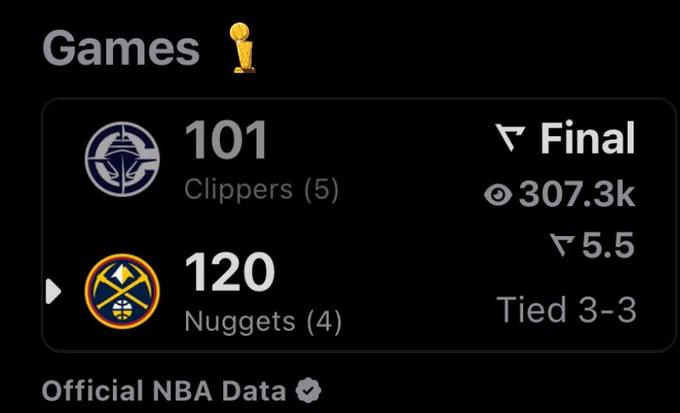The width and height of the screenshot is (680, 413).
Task: Click the verified badge after Official NBA Data
Action: (308, 390)
